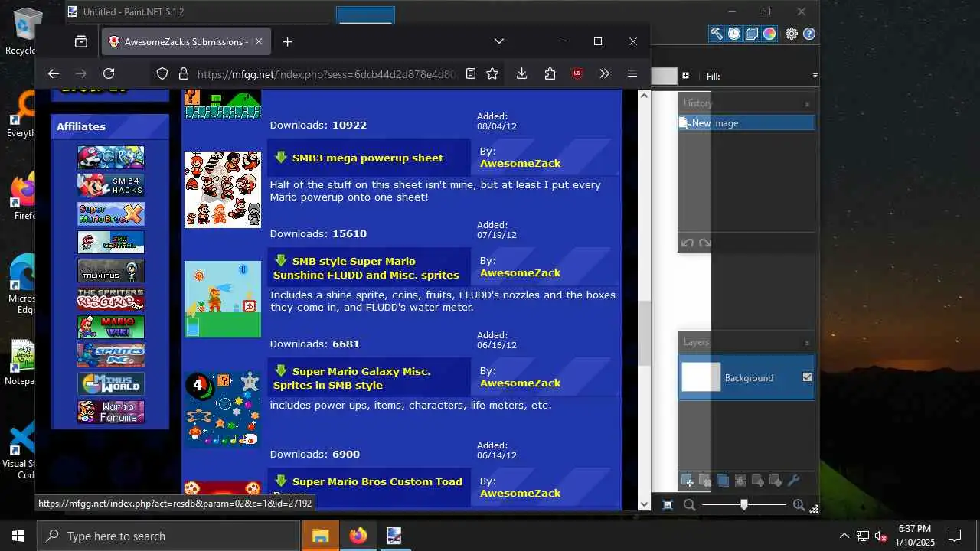Screen dimensions: 980x551
Task: Open Minus World affiliate banner
Action: (x=111, y=383)
